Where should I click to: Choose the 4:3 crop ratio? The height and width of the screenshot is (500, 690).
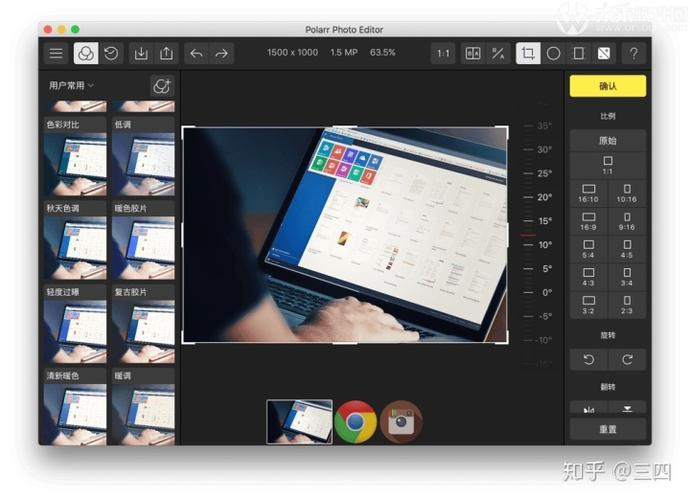tap(589, 277)
